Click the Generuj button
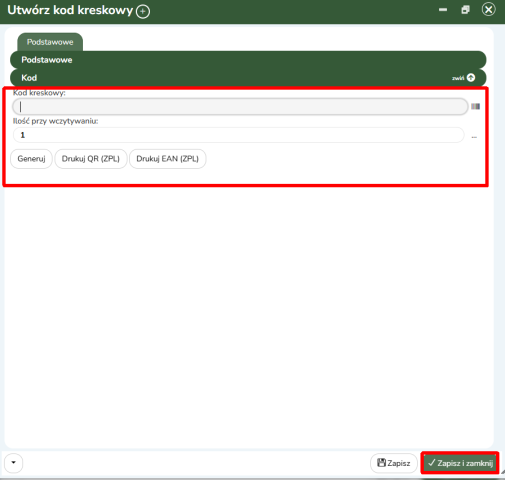Image resolution: width=505 pixels, height=480 pixels. point(31,159)
